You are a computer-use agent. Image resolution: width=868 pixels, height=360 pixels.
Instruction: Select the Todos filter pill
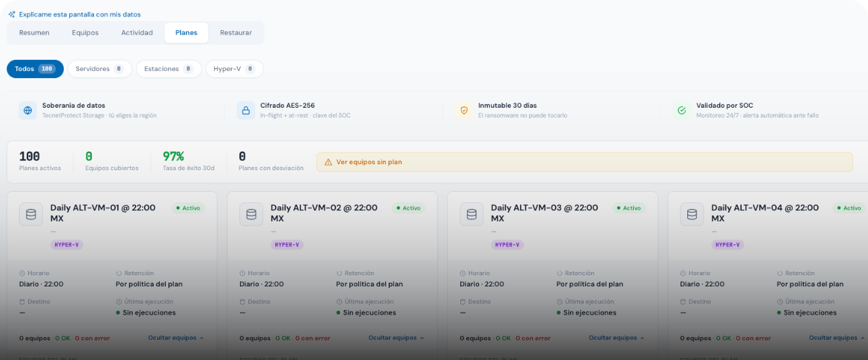35,69
